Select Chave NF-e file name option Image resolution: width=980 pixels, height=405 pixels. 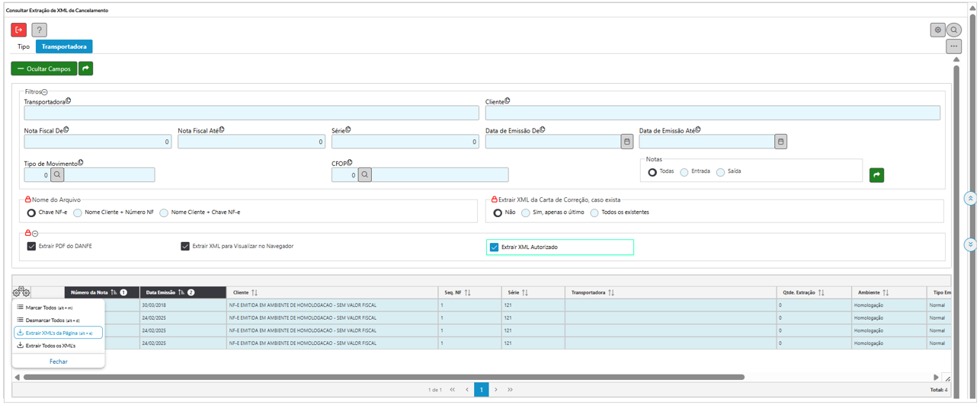tap(31, 213)
